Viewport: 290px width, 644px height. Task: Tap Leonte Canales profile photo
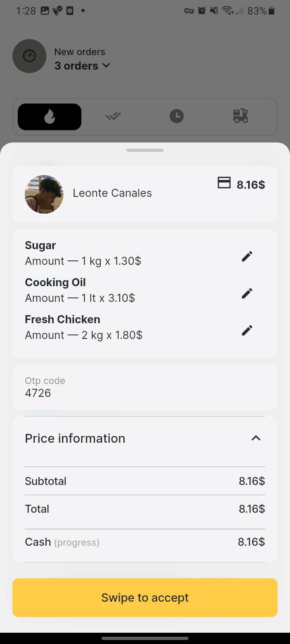(x=44, y=194)
